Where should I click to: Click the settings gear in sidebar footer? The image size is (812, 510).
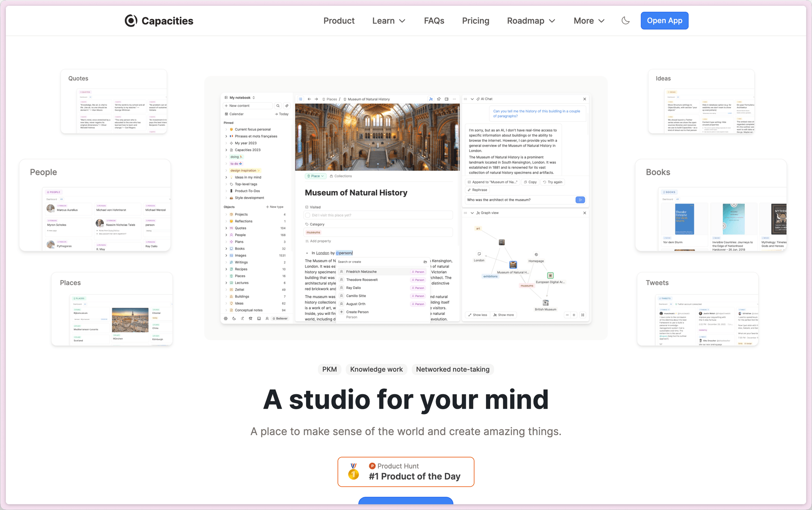coord(226,319)
